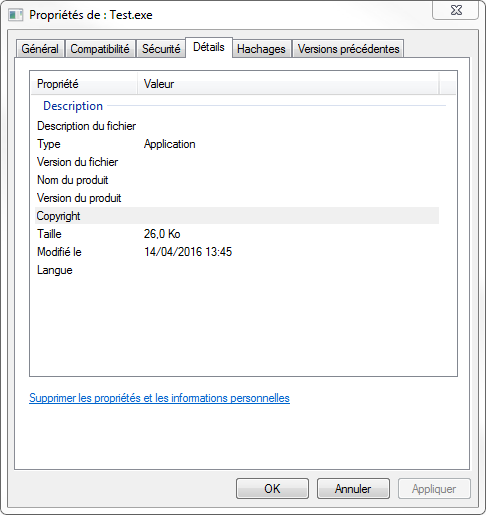The height and width of the screenshot is (515, 486).
Task: Open the Compatibilité tab
Action: click(100, 49)
